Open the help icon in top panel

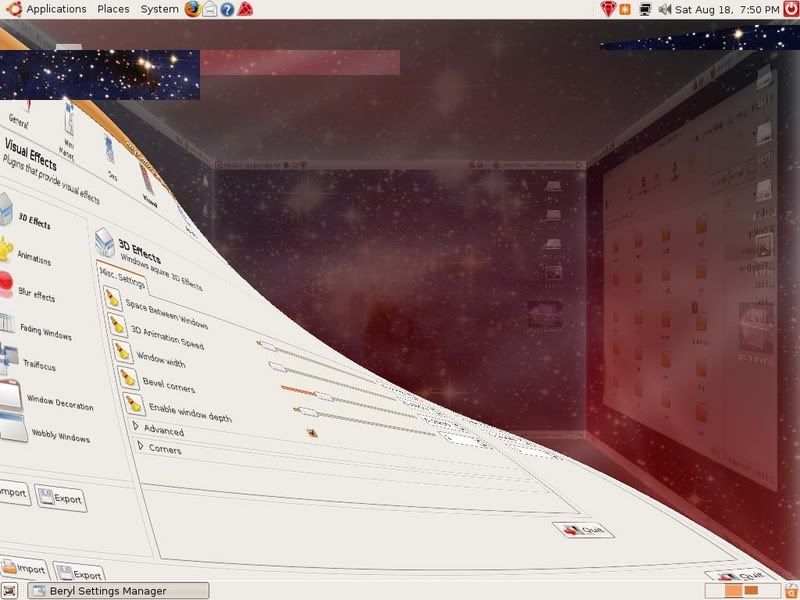(227, 9)
